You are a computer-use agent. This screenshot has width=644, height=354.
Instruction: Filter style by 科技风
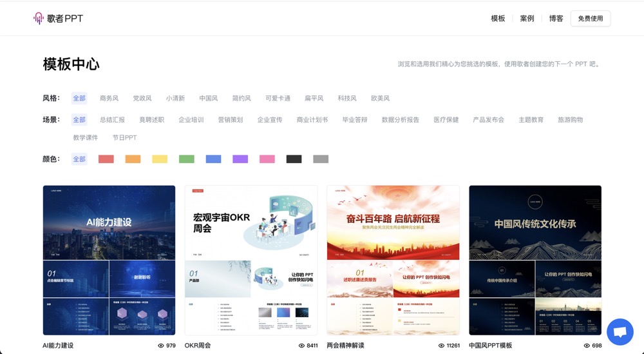(x=347, y=98)
